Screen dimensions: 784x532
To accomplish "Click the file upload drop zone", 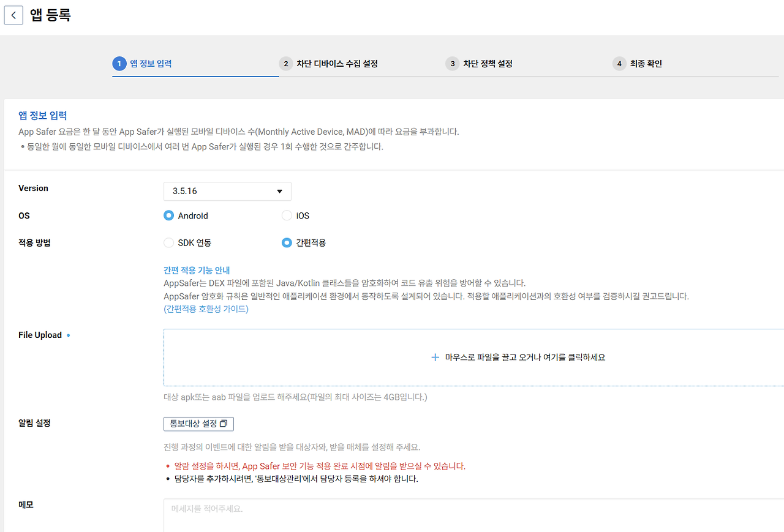I will 473,358.
